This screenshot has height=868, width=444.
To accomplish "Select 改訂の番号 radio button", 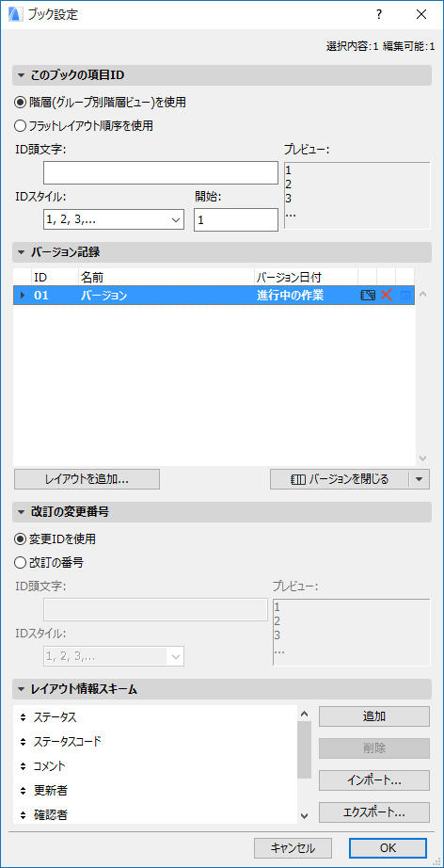I will [21, 562].
